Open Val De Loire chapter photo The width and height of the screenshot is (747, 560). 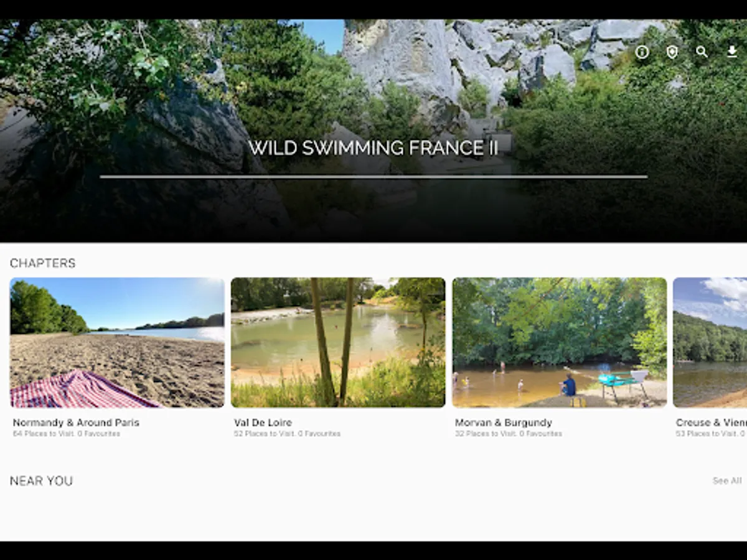[x=338, y=343]
